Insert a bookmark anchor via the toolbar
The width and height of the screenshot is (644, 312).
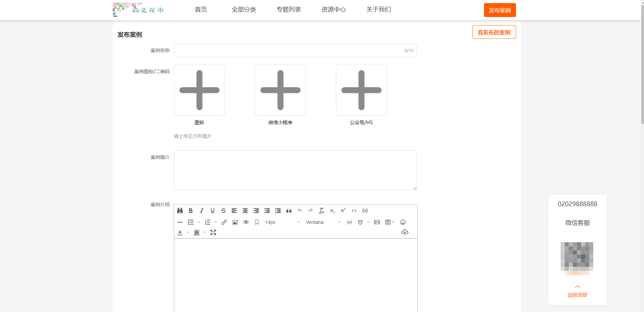pos(257,222)
